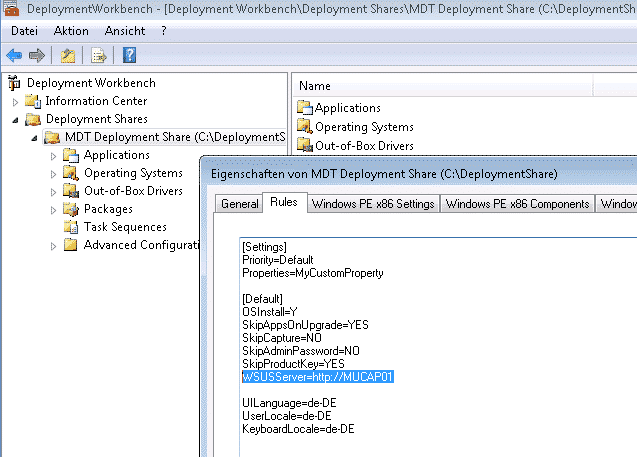Click the Forward arrow toolbar icon
This screenshot has height=457, width=637.
point(37,55)
